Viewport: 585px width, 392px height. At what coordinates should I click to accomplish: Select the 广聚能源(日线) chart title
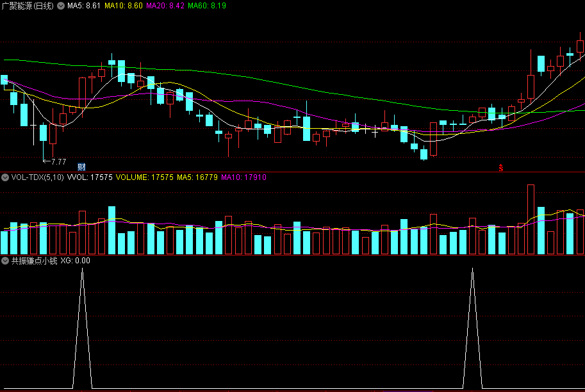28,6
